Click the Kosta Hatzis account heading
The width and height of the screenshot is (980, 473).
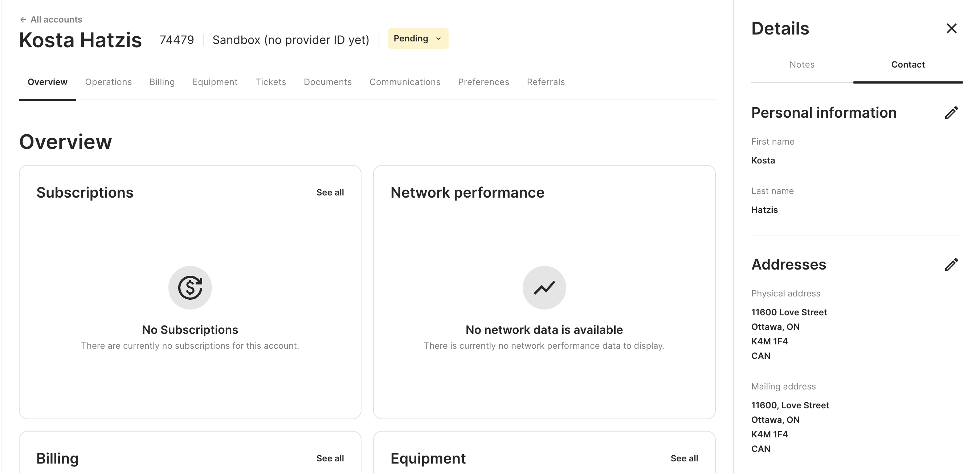[80, 40]
